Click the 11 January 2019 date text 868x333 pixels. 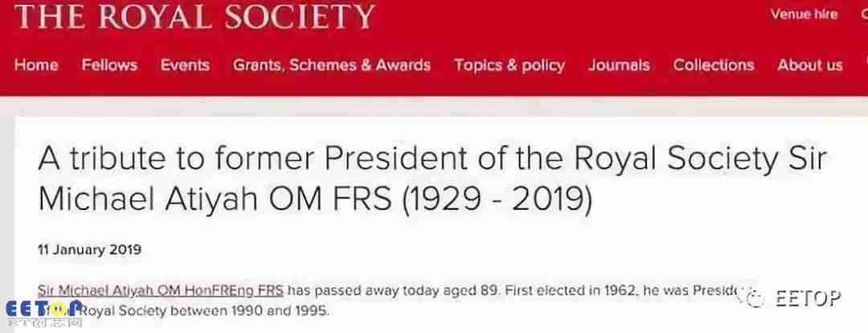(90, 250)
